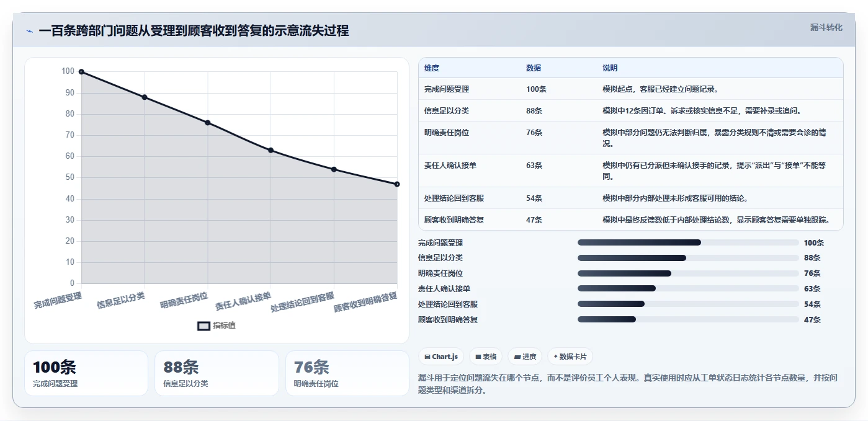Viewport: 868px width, 421px height.
Task: Click the 顾客收到明确答复 progress bar
Action: click(x=688, y=319)
